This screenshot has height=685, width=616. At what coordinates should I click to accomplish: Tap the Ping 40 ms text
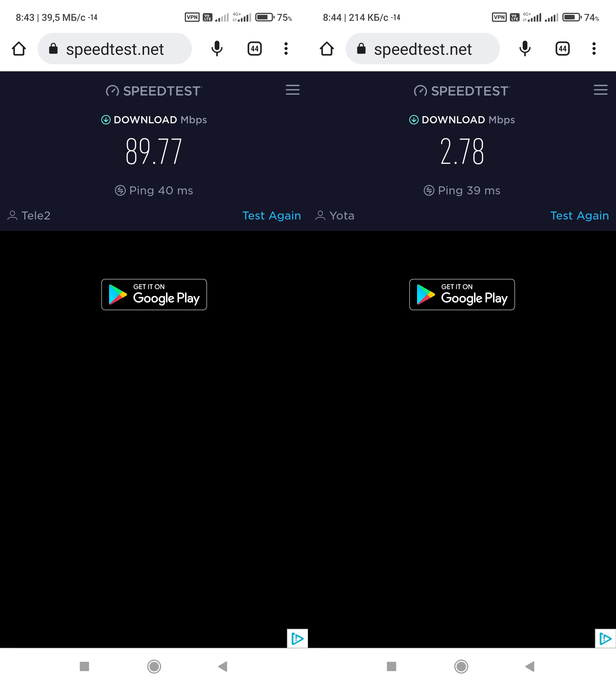coord(161,190)
